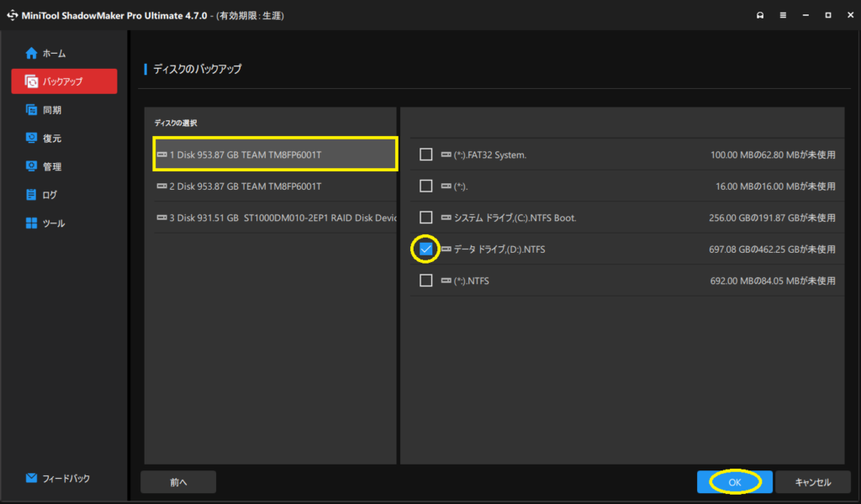This screenshot has height=504, width=861.
Task: Click the ディスクの選択 label
Action: tap(176, 123)
